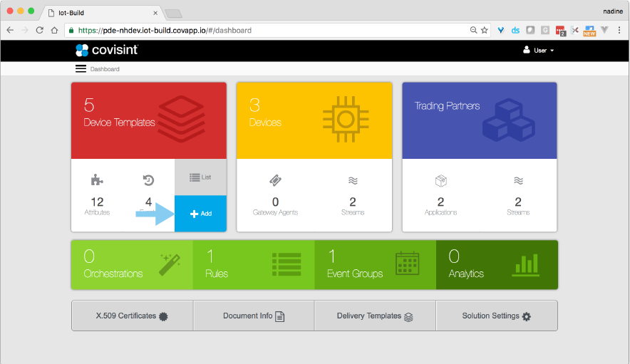Click the Attributes puzzle piece icon
The image size is (630, 364).
(97, 180)
